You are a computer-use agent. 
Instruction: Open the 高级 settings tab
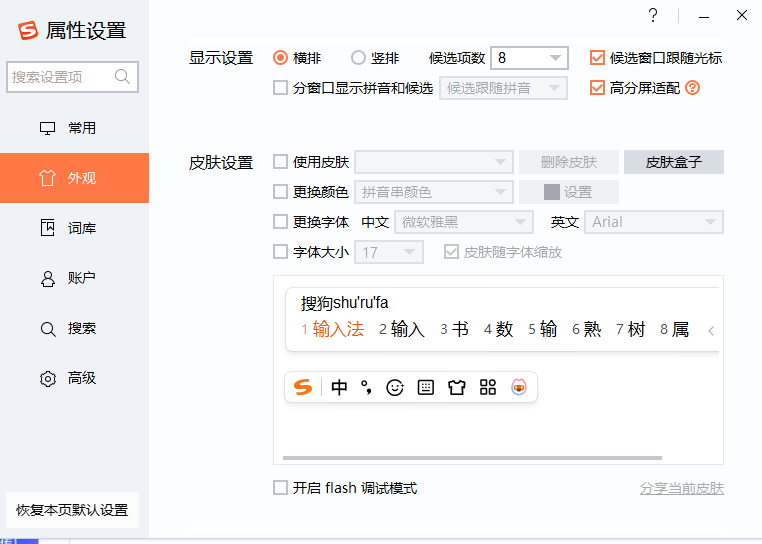[x=74, y=378]
